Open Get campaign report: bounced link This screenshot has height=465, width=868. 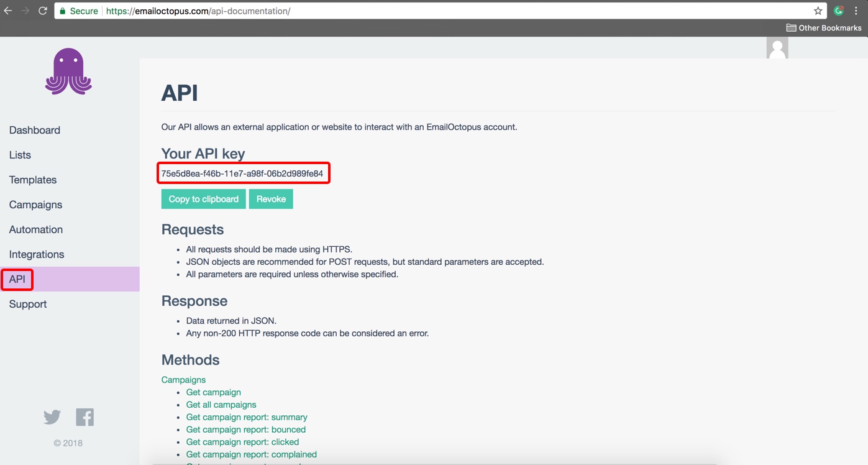tap(246, 430)
